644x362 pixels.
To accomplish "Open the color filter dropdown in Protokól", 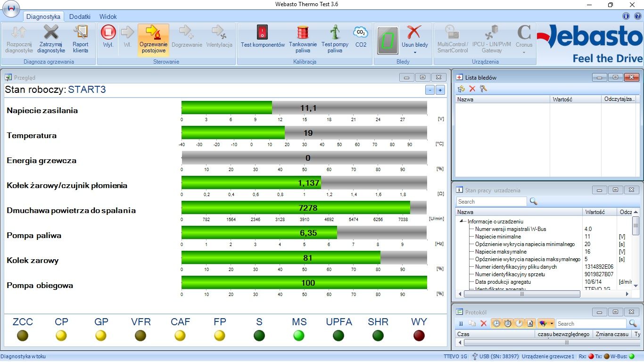I will point(552,323).
